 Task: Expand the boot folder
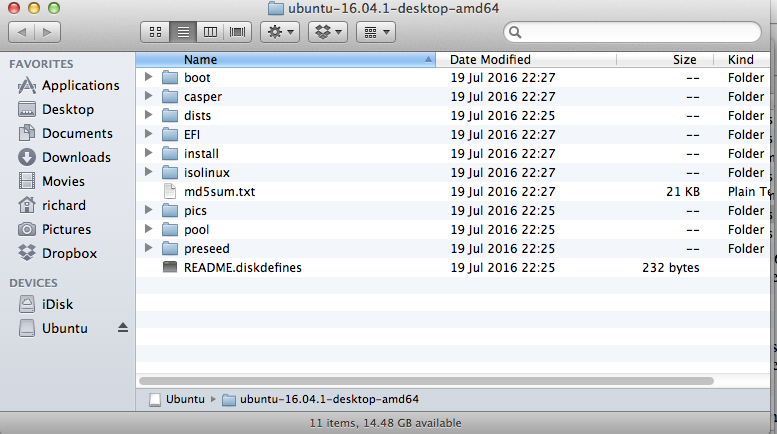coord(148,77)
